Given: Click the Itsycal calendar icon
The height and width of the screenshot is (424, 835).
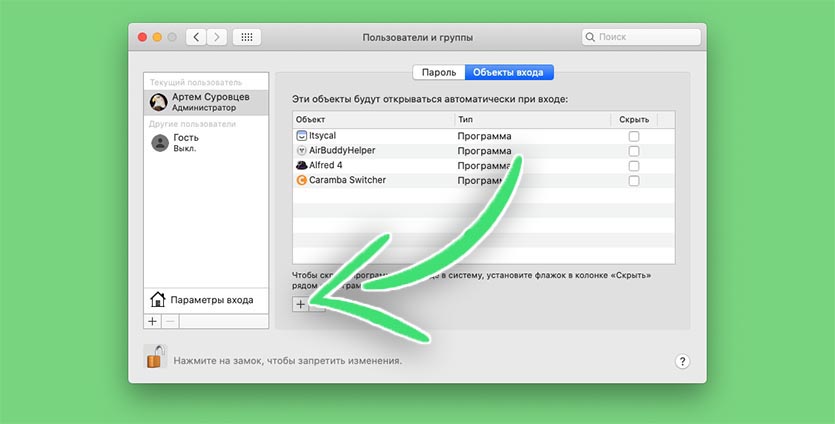Looking at the screenshot, I should coord(301,136).
